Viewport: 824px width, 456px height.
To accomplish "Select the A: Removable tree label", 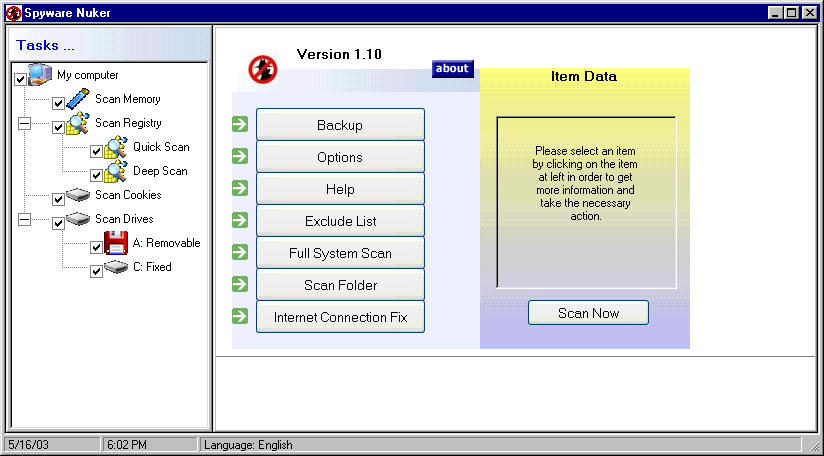I will pyautogui.click(x=167, y=243).
